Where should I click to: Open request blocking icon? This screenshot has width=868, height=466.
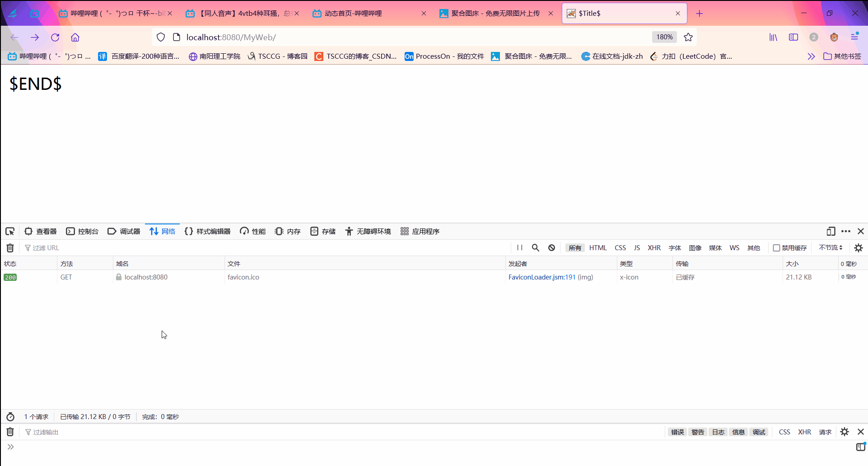coord(551,248)
